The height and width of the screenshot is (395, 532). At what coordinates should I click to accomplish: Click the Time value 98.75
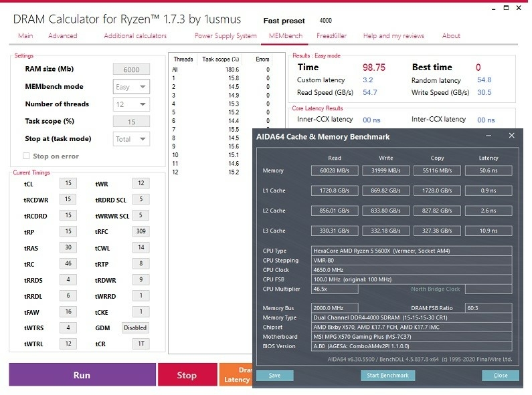pyautogui.click(x=374, y=68)
